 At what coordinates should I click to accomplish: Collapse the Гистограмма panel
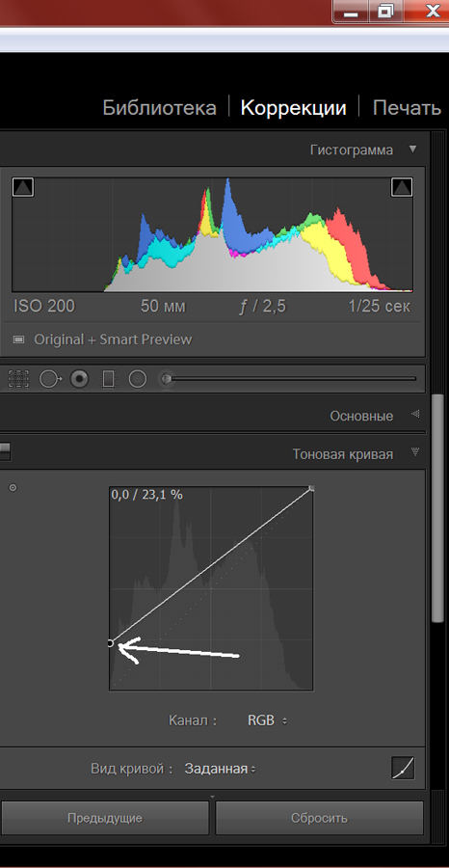click(x=412, y=149)
